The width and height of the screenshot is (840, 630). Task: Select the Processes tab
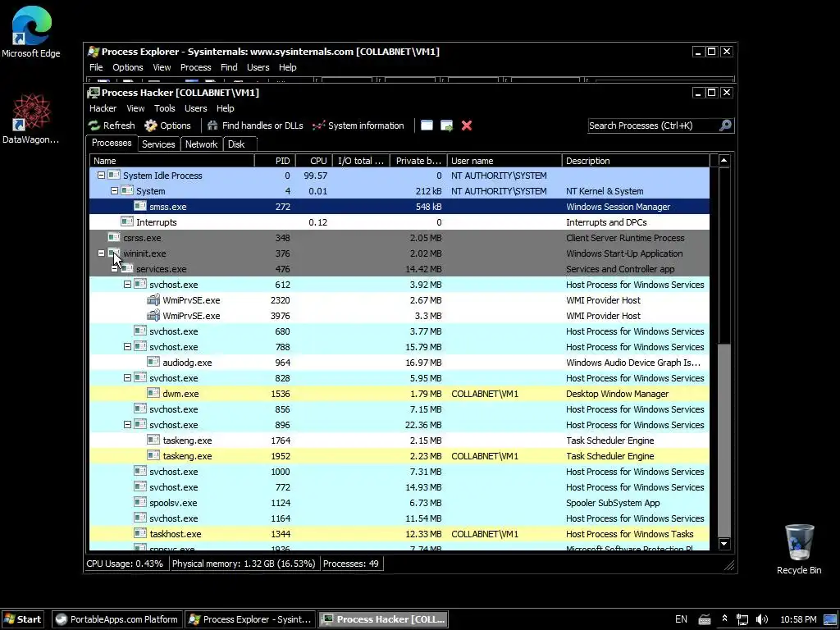coord(112,143)
